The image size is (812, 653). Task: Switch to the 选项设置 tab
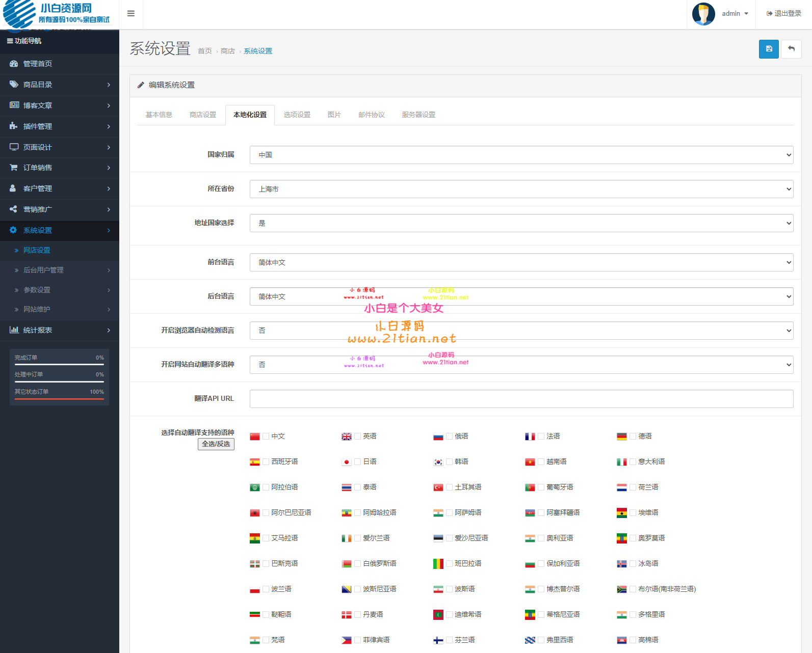297,115
